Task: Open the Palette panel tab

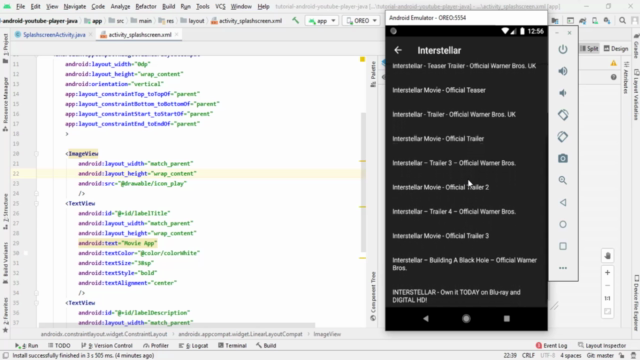Action: [373, 74]
